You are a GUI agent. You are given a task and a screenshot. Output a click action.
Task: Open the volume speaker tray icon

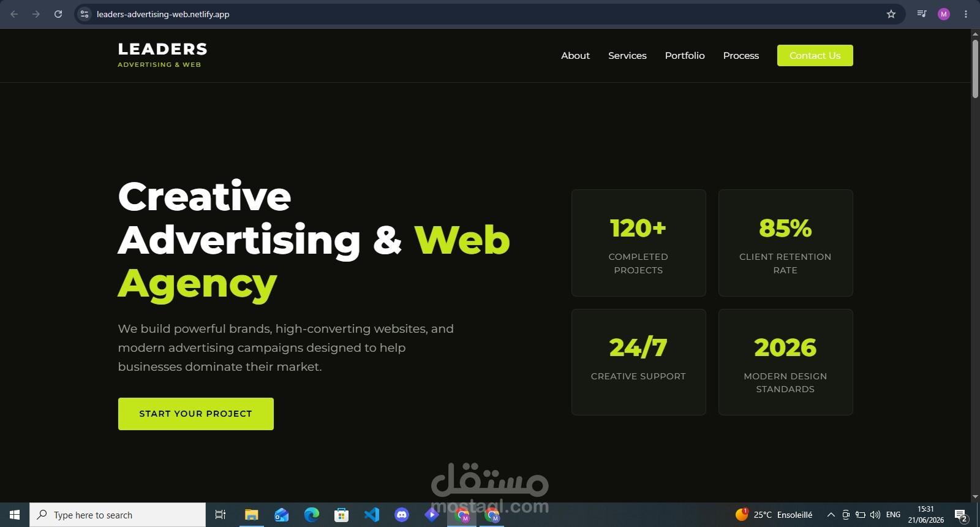tap(875, 515)
